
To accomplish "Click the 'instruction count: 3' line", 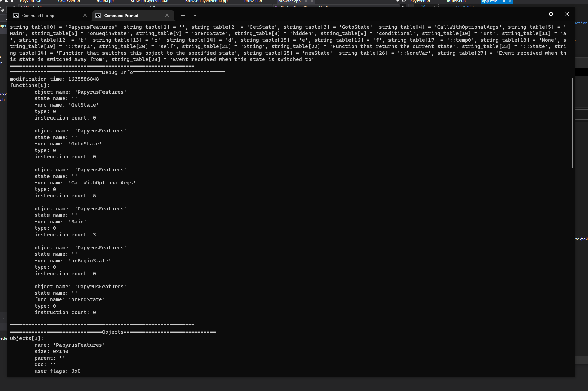I will (x=65, y=235).
